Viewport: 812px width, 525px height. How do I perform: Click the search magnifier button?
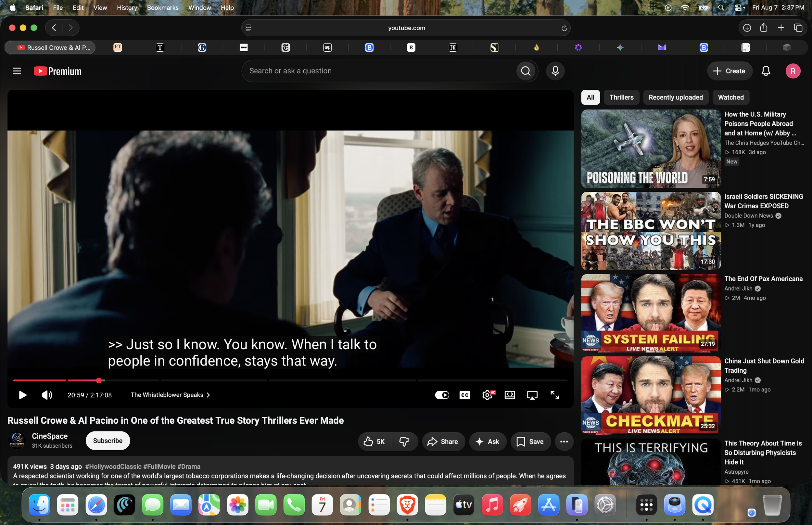[526, 71]
